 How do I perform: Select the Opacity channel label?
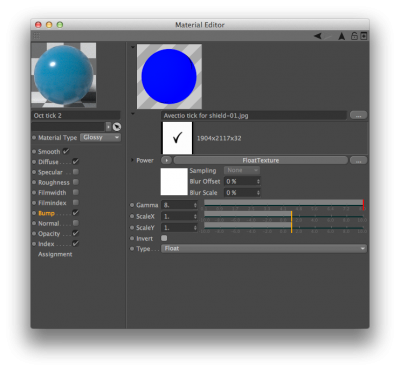(49, 234)
